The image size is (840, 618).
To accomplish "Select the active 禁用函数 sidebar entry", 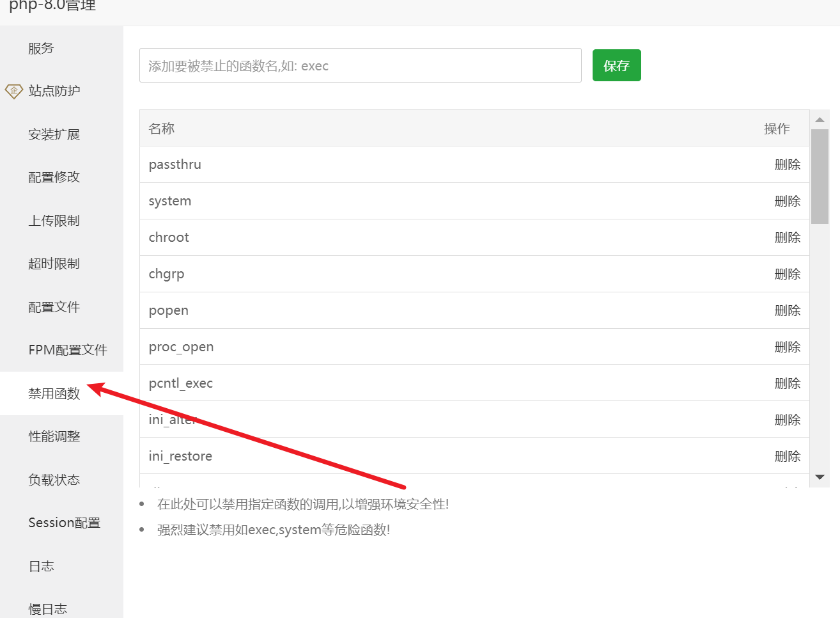I will tap(54, 393).
